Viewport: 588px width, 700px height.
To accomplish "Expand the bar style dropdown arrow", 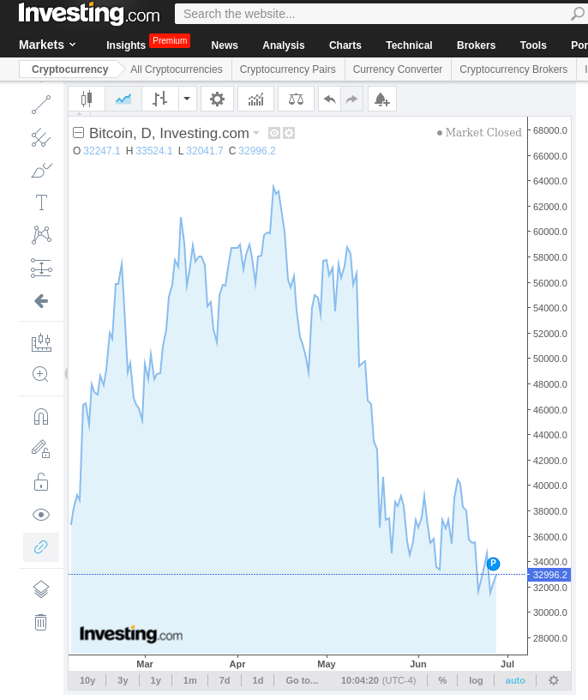I will pos(187,100).
